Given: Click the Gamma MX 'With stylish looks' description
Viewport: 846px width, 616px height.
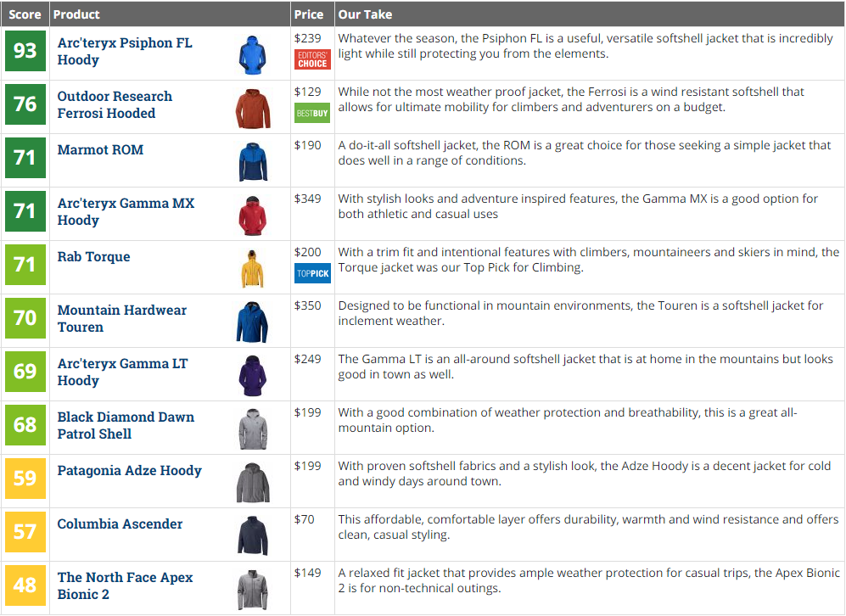Looking at the screenshot, I should (578, 206).
